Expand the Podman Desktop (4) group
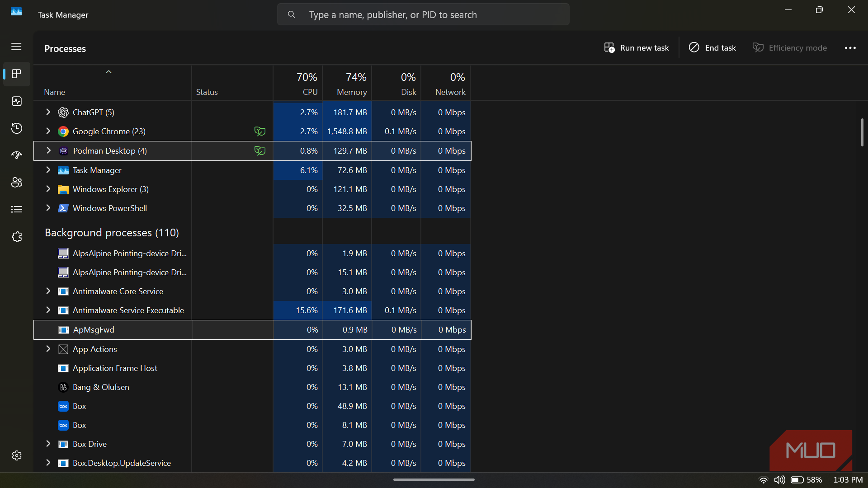This screenshot has height=488, width=868. point(48,150)
